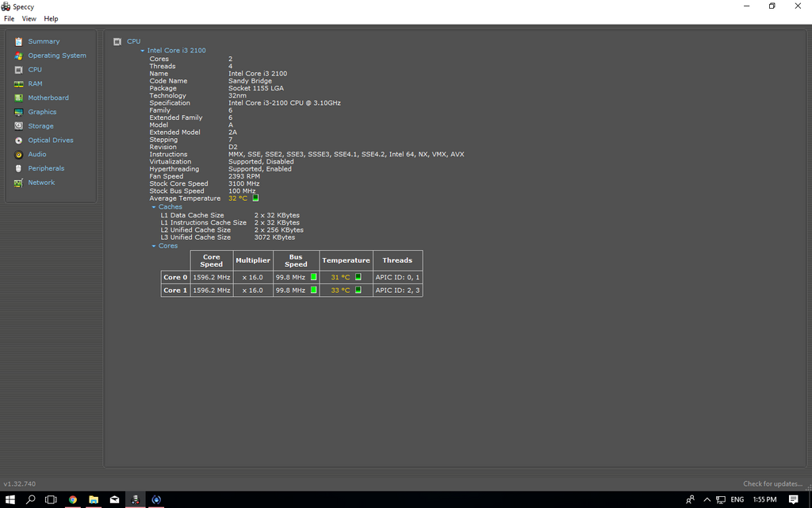Viewport: 812px width, 508px height.
Task: Click the Optical Drives disc icon
Action: pyautogui.click(x=19, y=140)
